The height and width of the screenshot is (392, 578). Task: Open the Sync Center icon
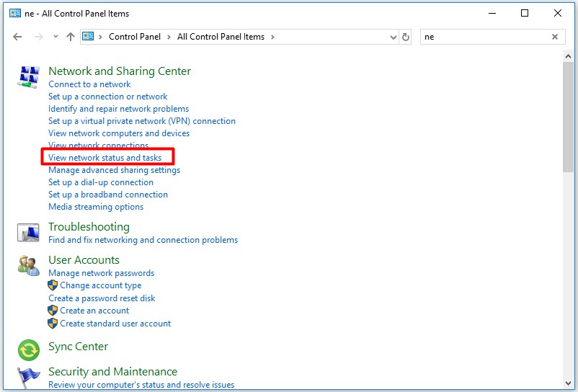click(28, 349)
